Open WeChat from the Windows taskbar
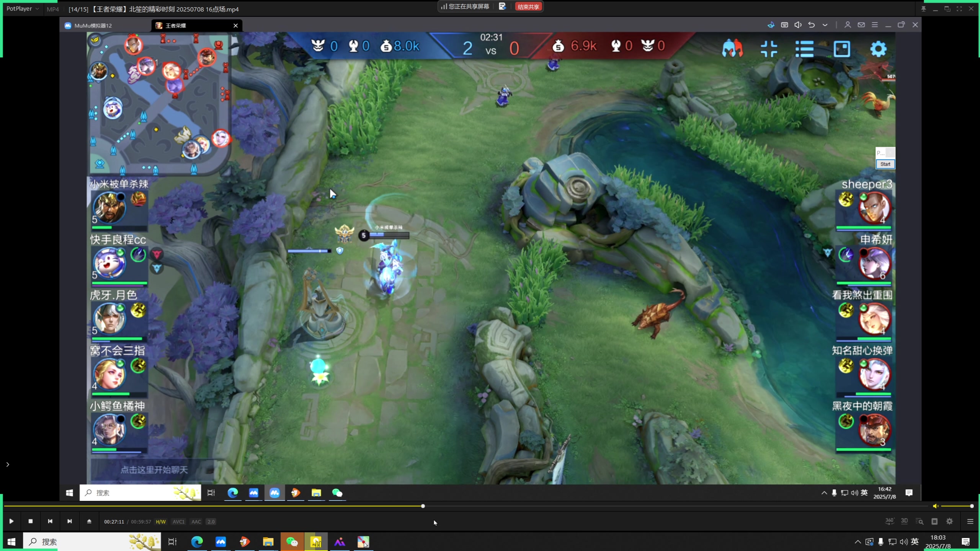The width and height of the screenshot is (980, 551). [292, 542]
